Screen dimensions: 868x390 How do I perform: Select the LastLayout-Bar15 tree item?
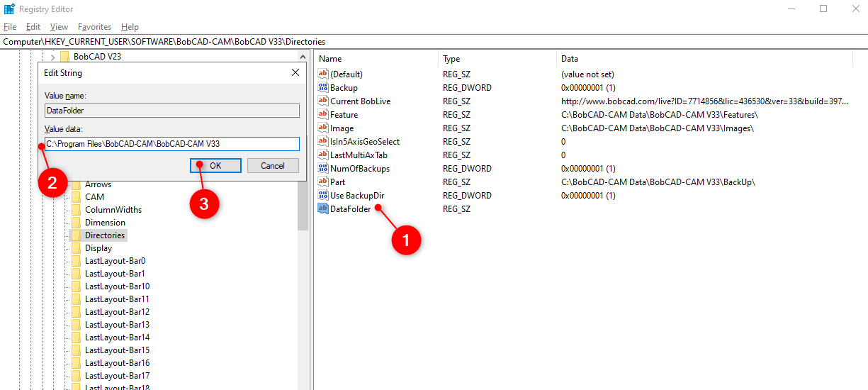pyautogui.click(x=117, y=350)
